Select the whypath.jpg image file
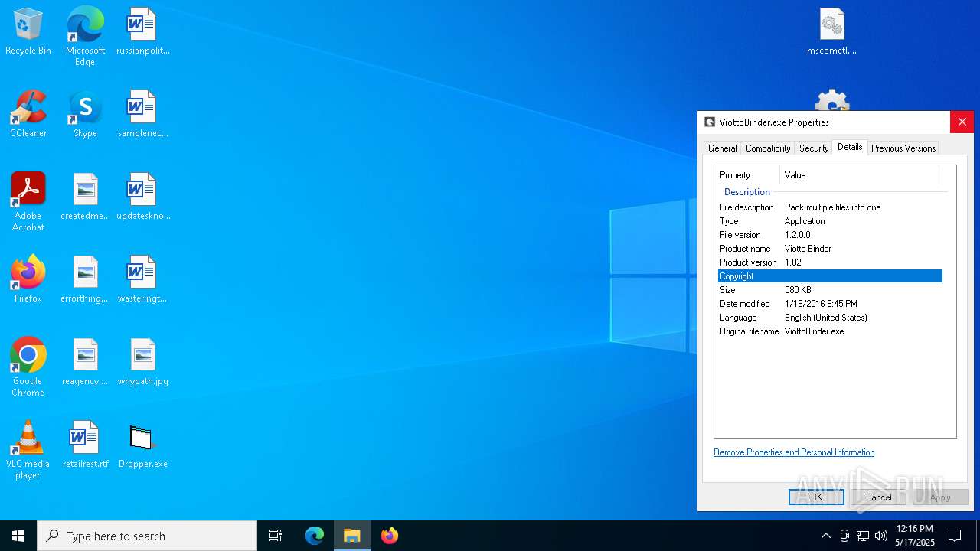This screenshot has height=551, width=980. [x=142, y=363]
